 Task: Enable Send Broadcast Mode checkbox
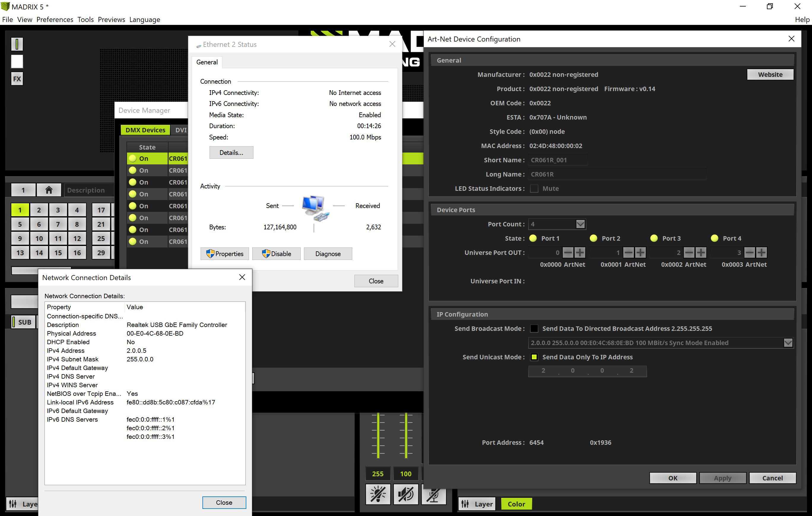[x=534, y=328]
